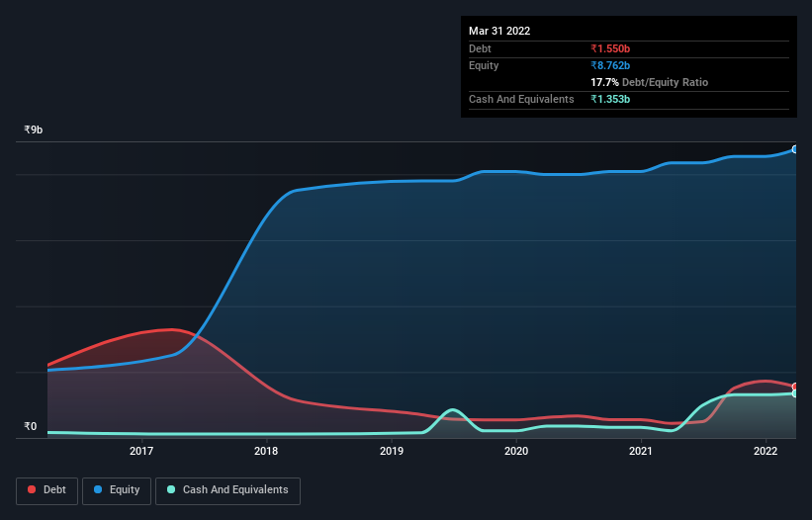Image resolution: width=812 pixels, height=520 pixels.
Task: Click the 2019 x-axis label
Action: (392, 451)
